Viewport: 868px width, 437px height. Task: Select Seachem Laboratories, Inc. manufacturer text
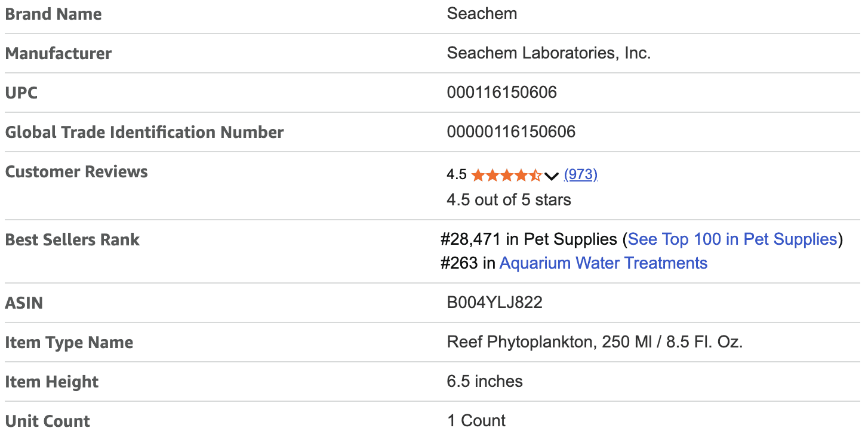(549, 53)
